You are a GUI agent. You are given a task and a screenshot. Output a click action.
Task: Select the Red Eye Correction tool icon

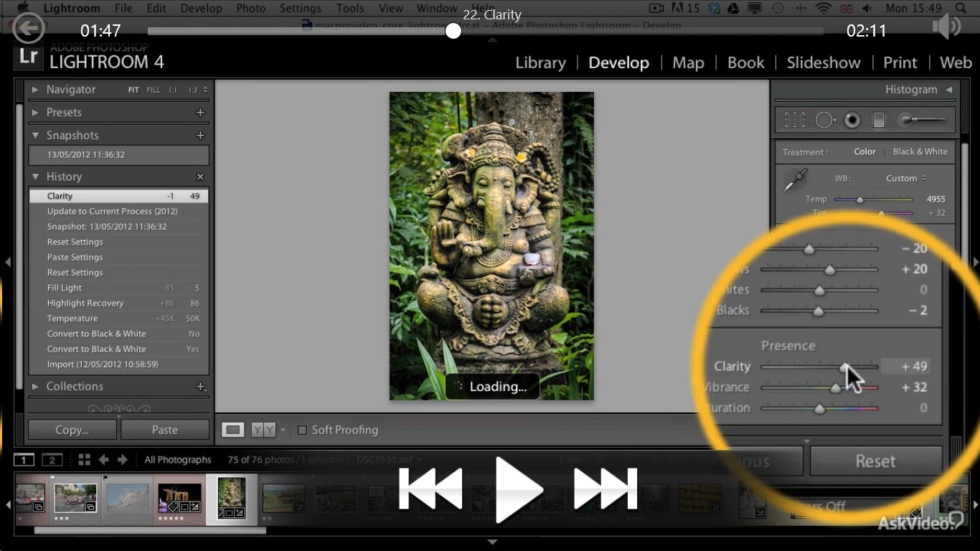852,120
